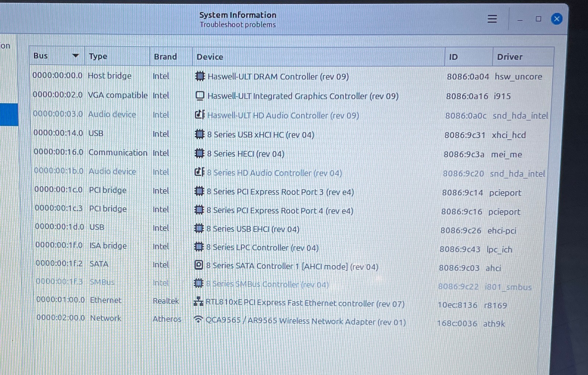Sort by the Bus column header
The height and width of the screenshot is (375, 588).
pyautogui.click(x=57, y=56)
